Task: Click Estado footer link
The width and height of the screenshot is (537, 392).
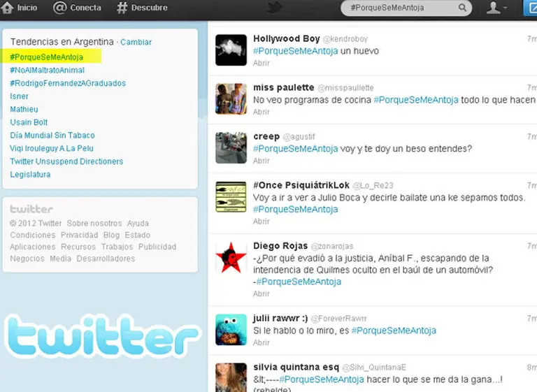Action: point(137,235)
